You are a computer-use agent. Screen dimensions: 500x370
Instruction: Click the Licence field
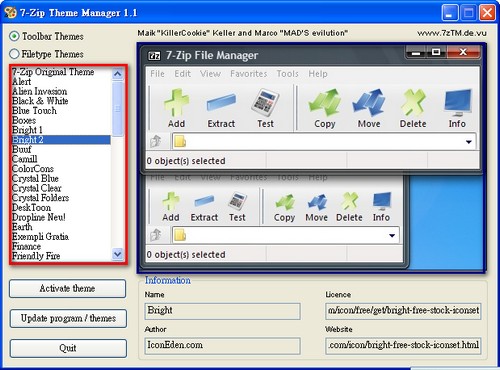click(x=403, y=311)
